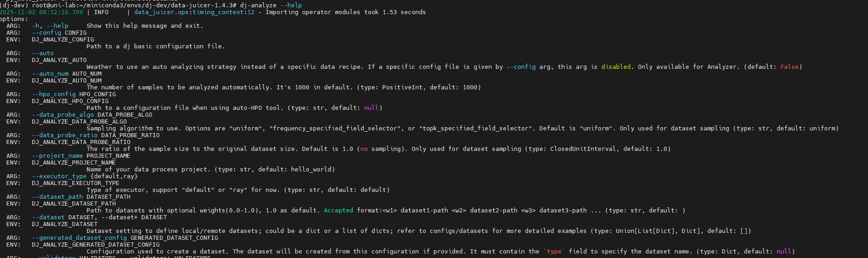Click 'ClosedUnitInterval' type text
Image resolution: width=868 pixels, height=258 pixels.
point(583,149)
